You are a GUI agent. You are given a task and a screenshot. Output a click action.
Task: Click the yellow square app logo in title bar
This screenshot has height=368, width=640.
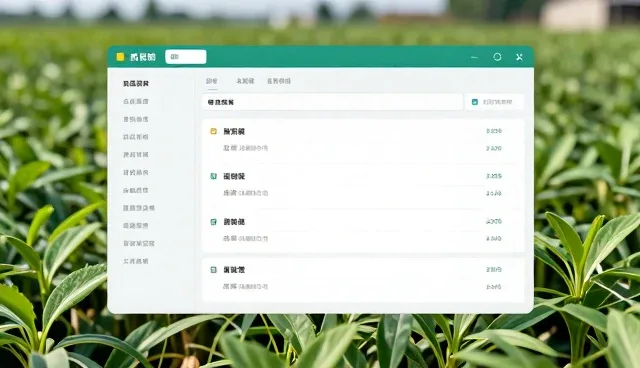(120, 57)
